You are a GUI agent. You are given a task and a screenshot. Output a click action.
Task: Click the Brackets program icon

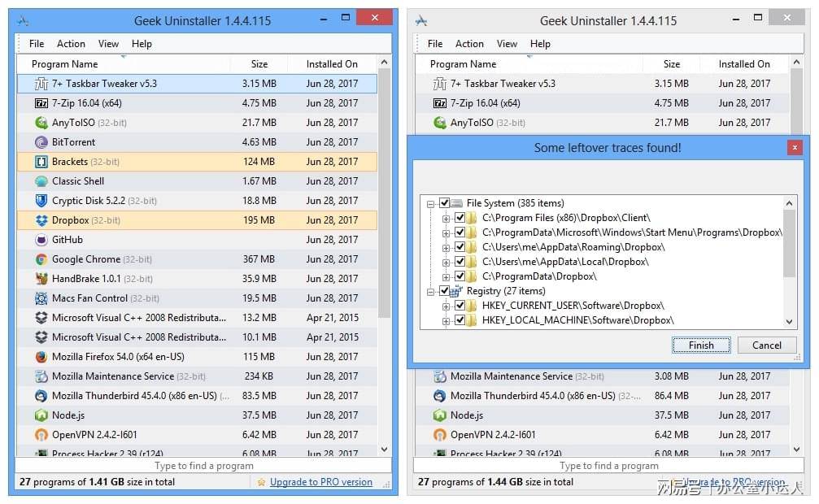pos(41,162)
